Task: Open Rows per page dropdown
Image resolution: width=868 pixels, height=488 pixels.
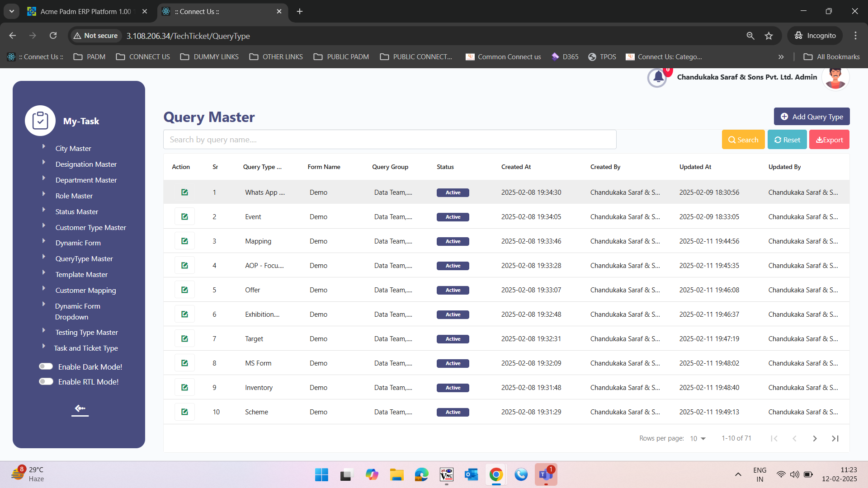Action: [x=698, y=438]
